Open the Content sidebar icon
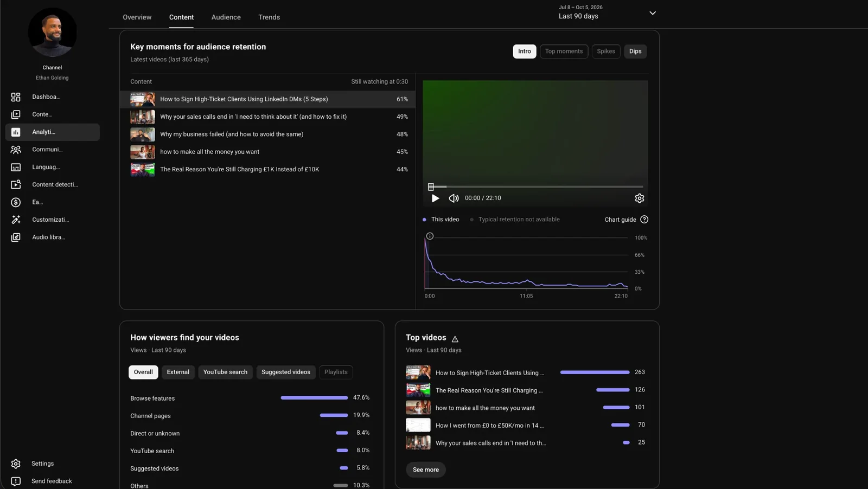 tap(16, 114)
